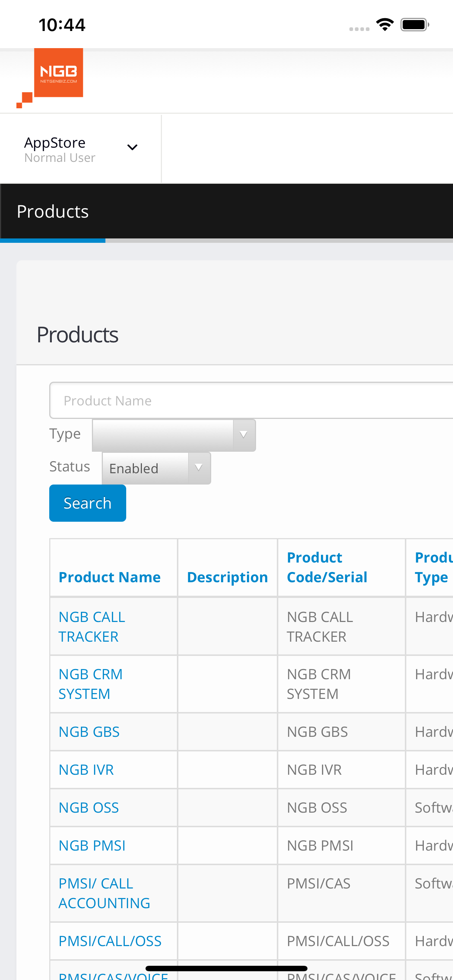Sort by Product Code/Serial column header
Viewport: 453px width, 980px height.
click(x=327, y=567)
